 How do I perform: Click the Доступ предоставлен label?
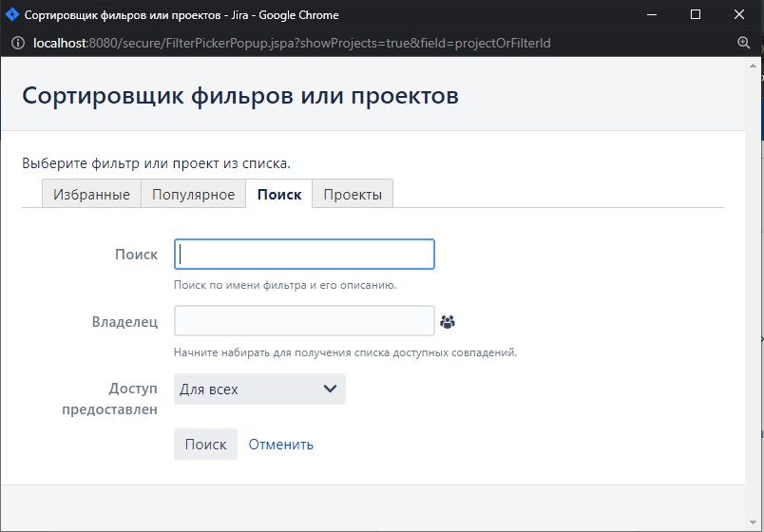(x=109, y=398)
